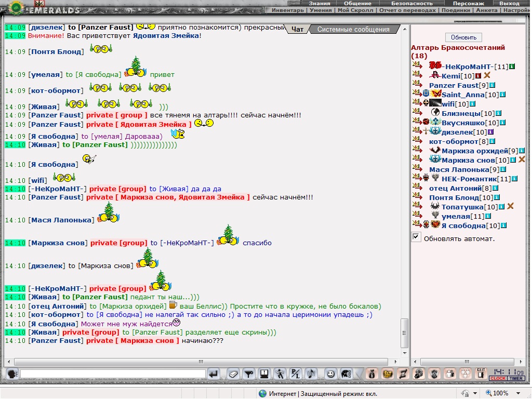This screenshot has height=399, width=532.
Task: Open info icon next to Понтя Блонд
Action: tap(497, 197)
